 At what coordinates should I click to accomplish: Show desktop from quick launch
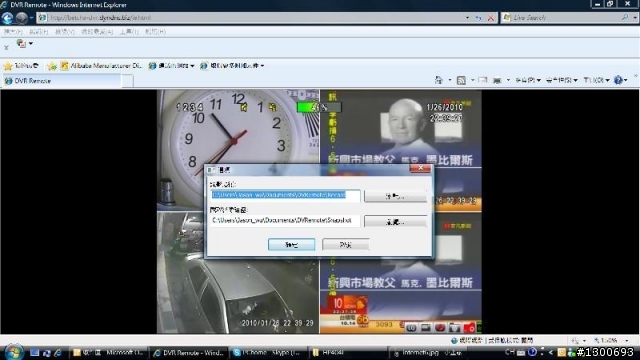click(34, 353)
